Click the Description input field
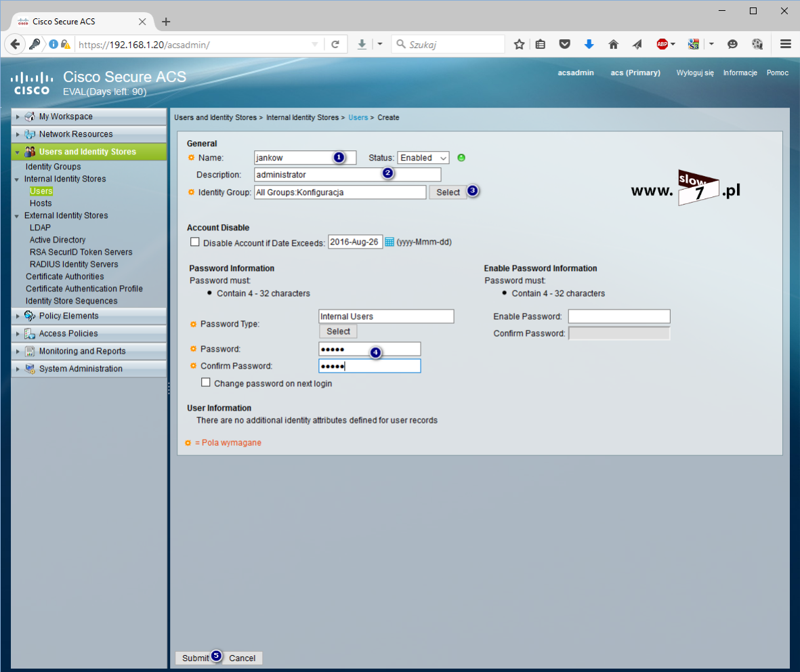The width and height of the screenshot is (800, 672). point(348,175)
